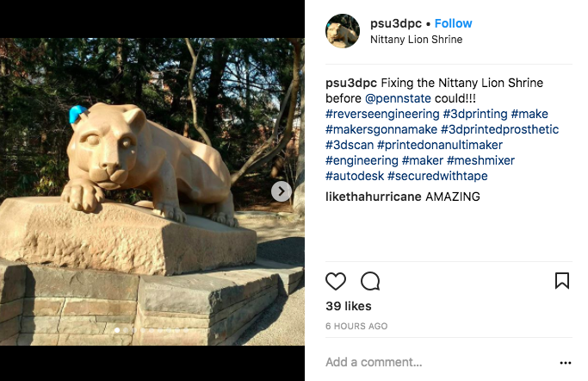Open the #3dprintedprosthetic hashtag

click(x=499, y=129)
